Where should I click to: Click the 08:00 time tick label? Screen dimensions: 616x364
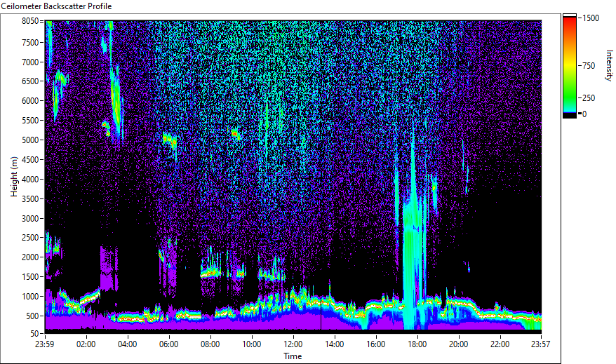(210, 344)
